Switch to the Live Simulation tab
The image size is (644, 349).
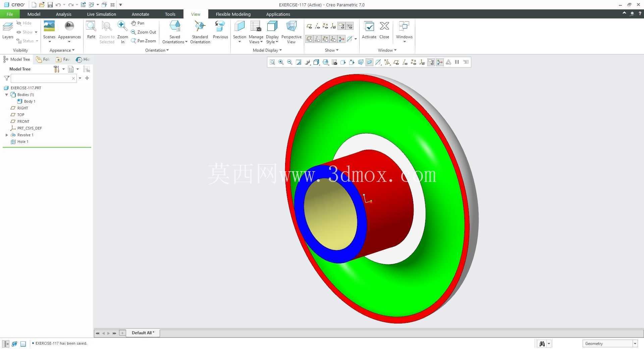(x=101, y=14)
